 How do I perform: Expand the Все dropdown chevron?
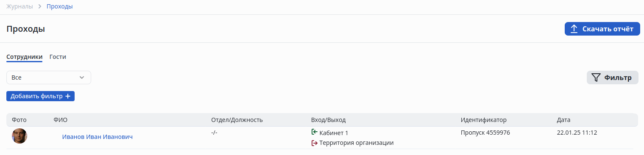click(82, 77)
